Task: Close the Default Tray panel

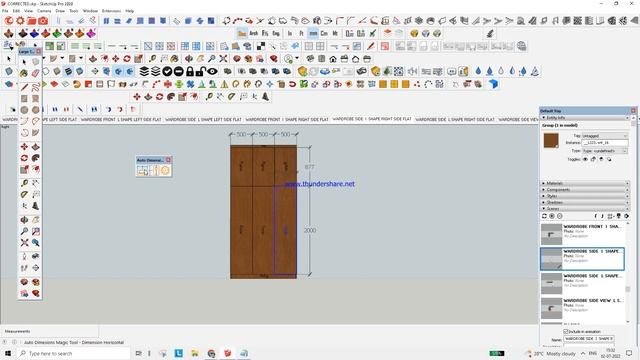Action: click(x=633, y=111)
